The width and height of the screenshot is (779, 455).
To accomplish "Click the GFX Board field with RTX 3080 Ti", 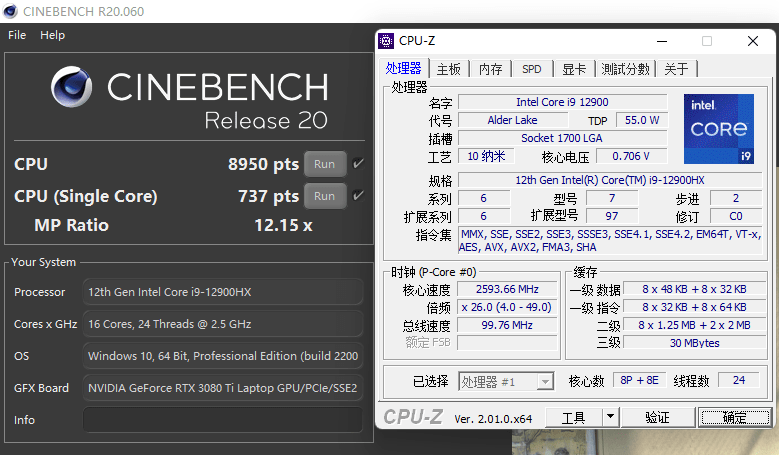I will (x=223, y=388).
